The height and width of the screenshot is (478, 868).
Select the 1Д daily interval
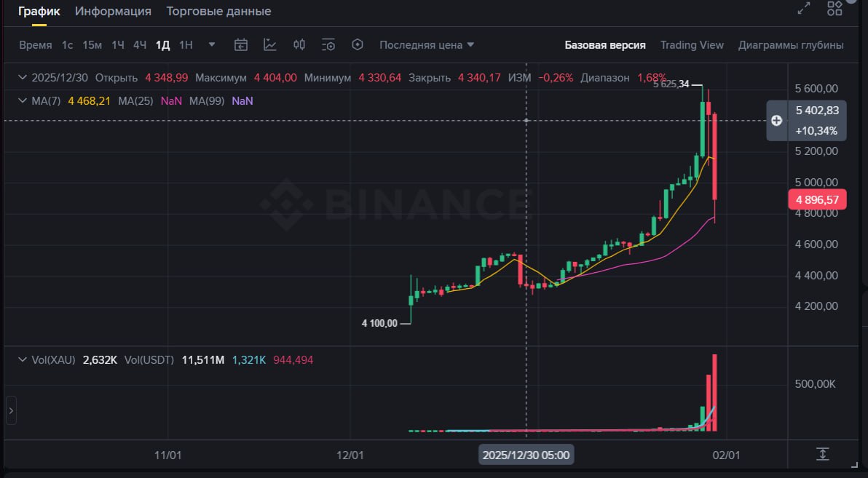[162, 45]
